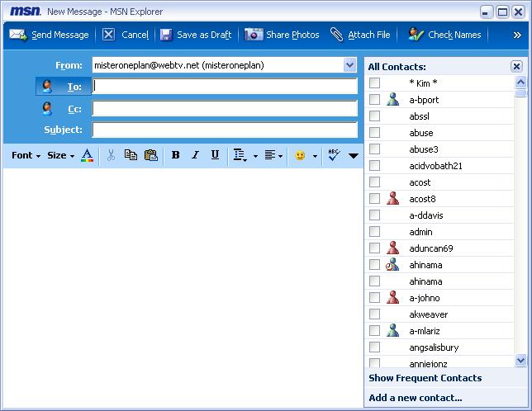Click the ABC spell check icon
Screen dimensions: 532x411
pyautogui.click(x=334, y=155)
